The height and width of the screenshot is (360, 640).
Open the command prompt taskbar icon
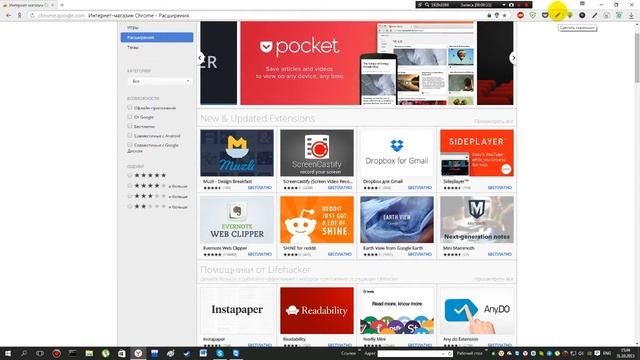coord(73,353)
